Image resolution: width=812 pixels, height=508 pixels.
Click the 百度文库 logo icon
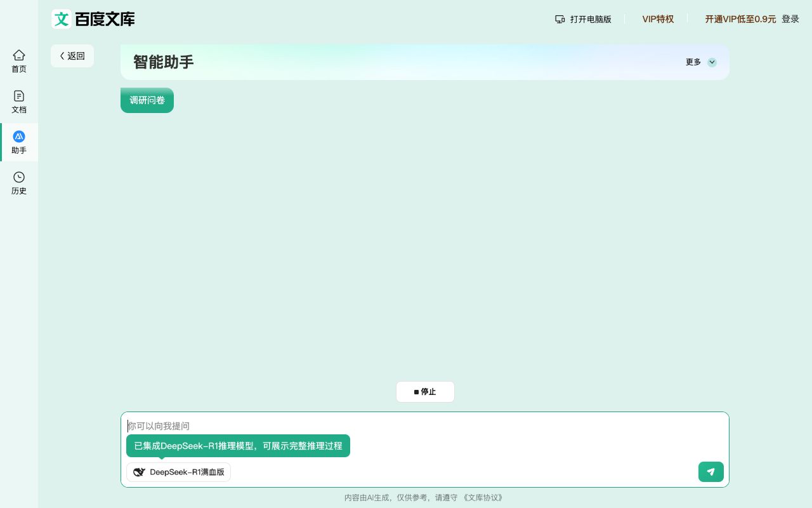(x=62, y=19)
